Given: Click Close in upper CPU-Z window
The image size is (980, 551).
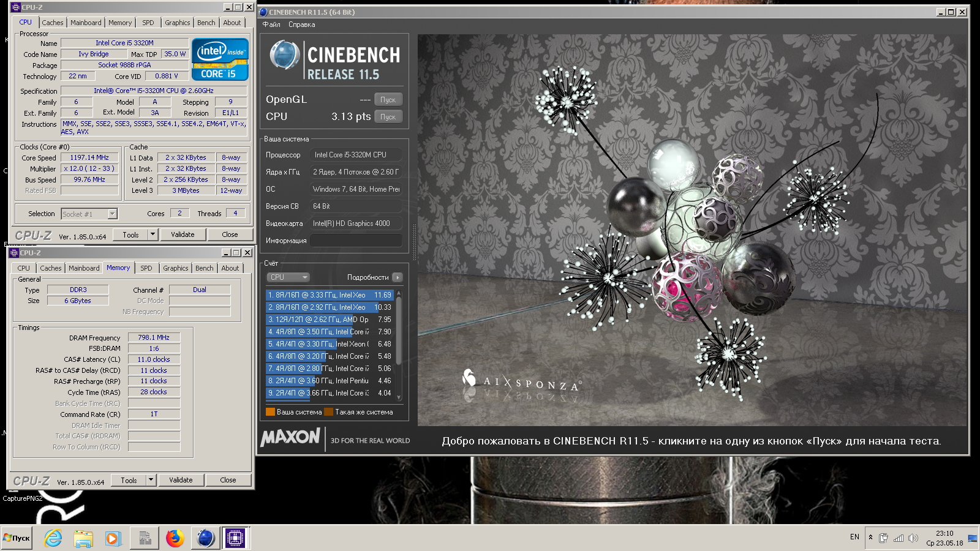Looking at the screenshot, I should pos(230,234).
